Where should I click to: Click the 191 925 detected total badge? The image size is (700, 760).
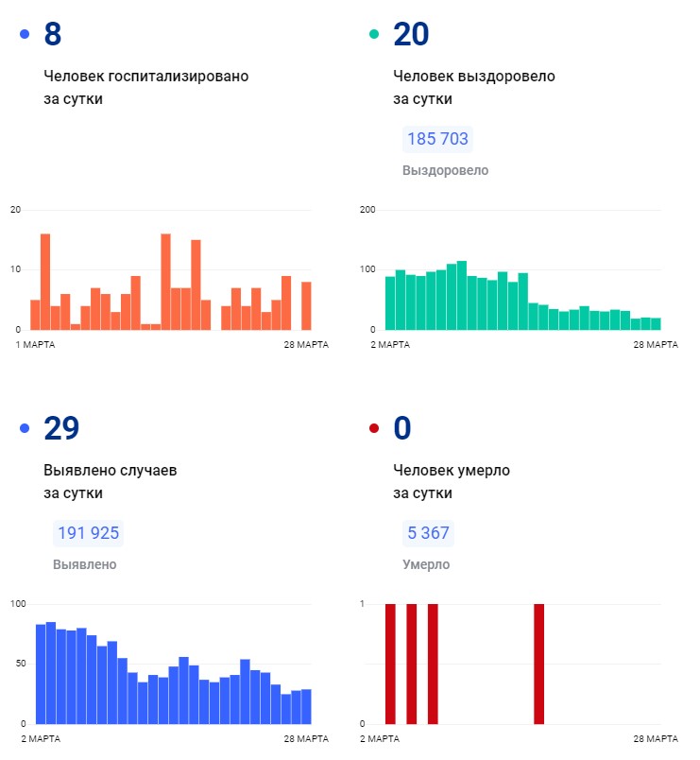pos(88,533)
